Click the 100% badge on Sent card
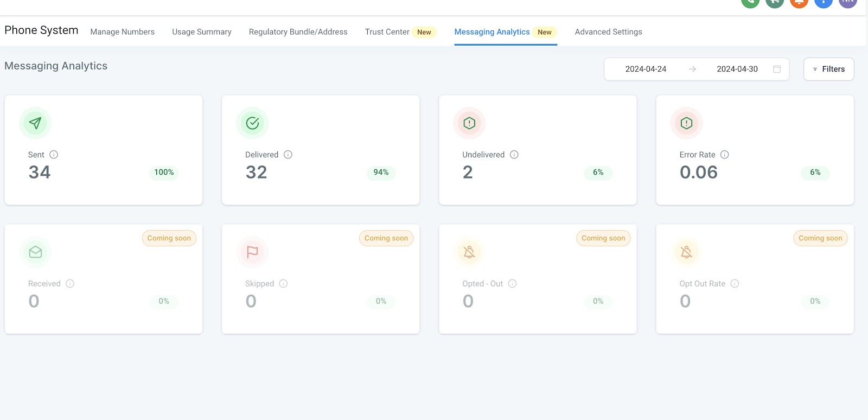Viewport: 868px width, 420px height. [164, 173]
